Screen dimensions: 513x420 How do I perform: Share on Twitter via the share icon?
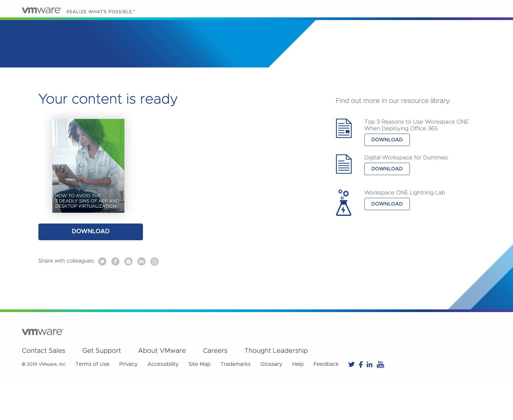[x=102, y=262]
